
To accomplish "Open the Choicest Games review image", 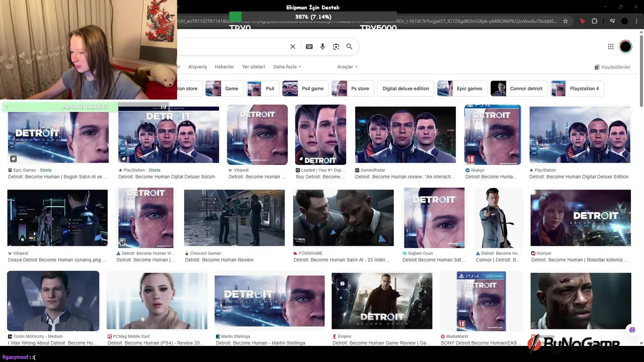I will 234,218.
